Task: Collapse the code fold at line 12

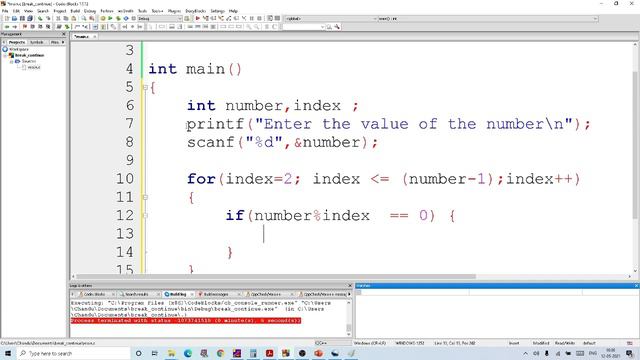Action: point(145,216)
